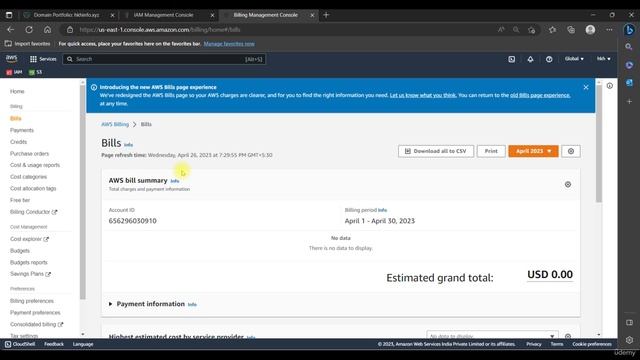
Task: Open Payments in the billing sidebar
Action: click(x=22, y=130)
